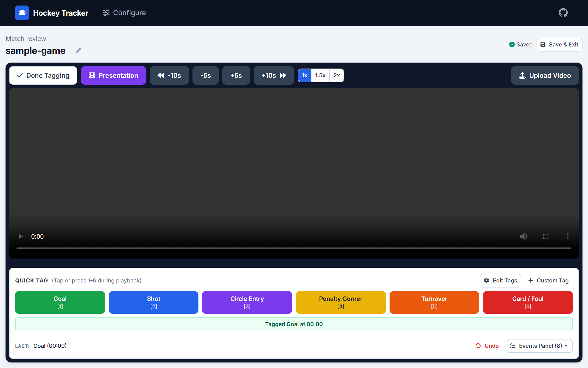Rewind the video by 10 seconds
Image resolution: width=588 pixels, height=368 pixels.
(169, 75)
